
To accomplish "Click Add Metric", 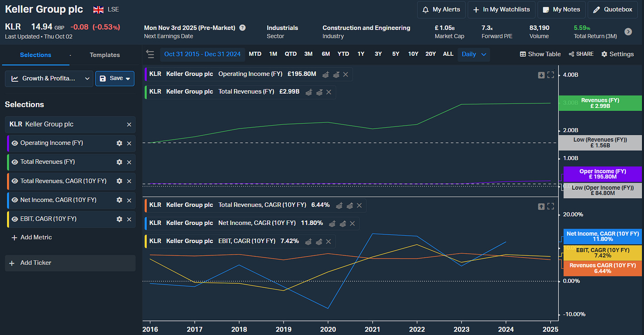I will click(x=31, y=238).
